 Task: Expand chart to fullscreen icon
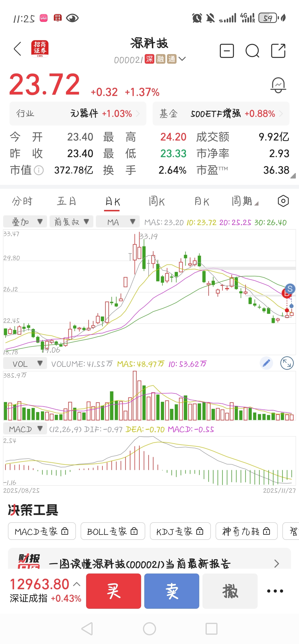pos(287,363)
